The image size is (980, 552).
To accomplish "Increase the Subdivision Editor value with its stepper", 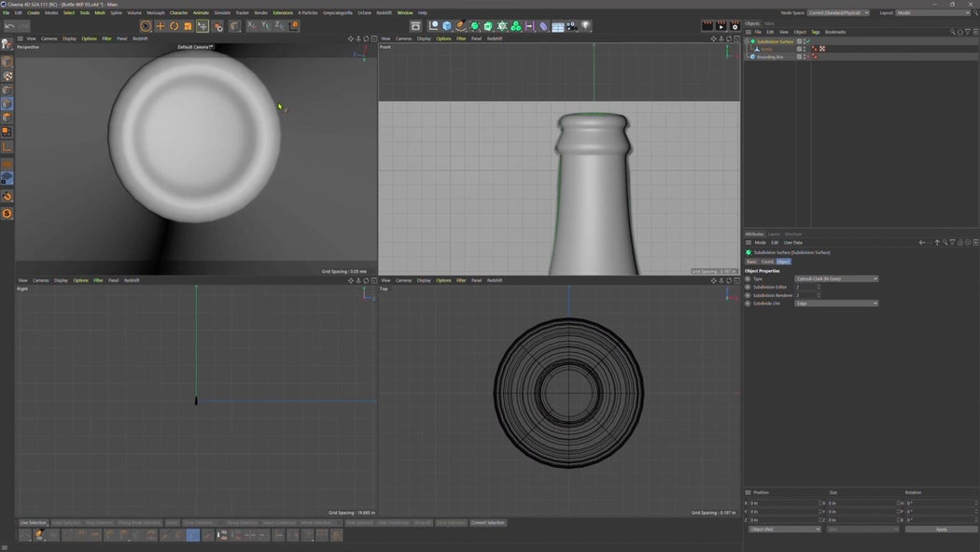I will 818,286.
